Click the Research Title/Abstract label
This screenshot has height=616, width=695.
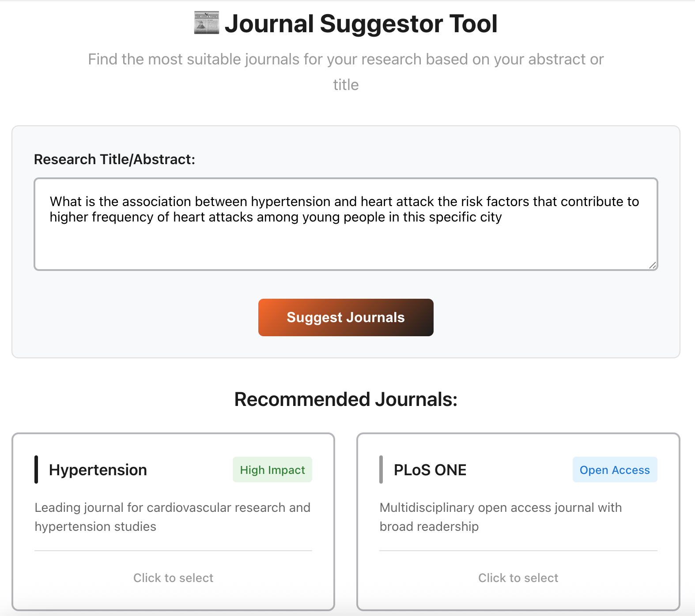(115, 159)
